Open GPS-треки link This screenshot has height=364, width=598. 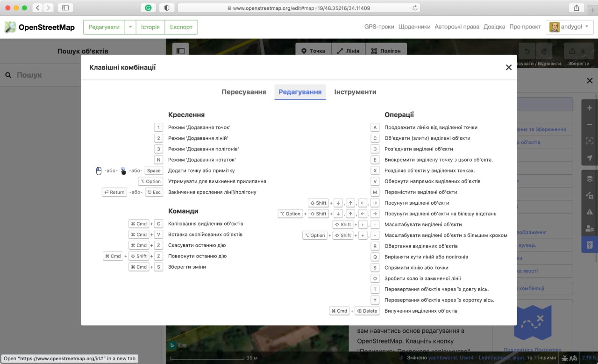coord(379,27)
